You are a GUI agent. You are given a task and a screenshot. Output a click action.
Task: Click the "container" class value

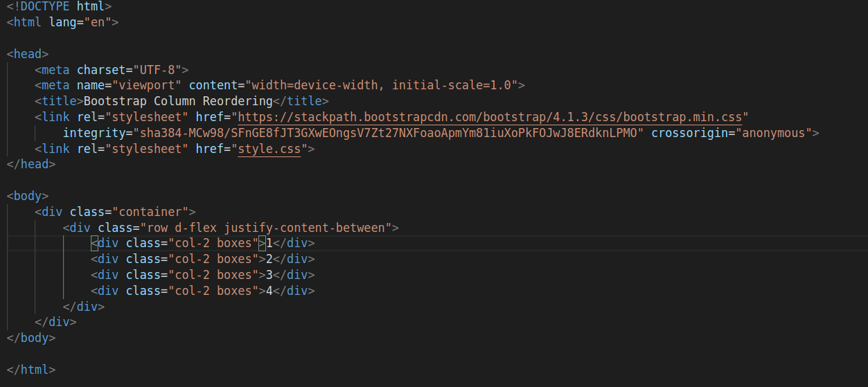[150, 212]
